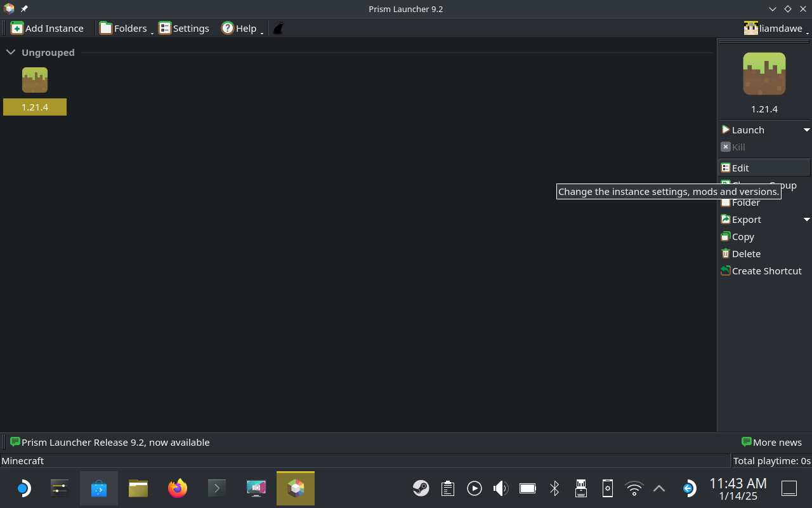Click the Steam tray icon
The image size is (812, 508).
[x=421, y=488]
